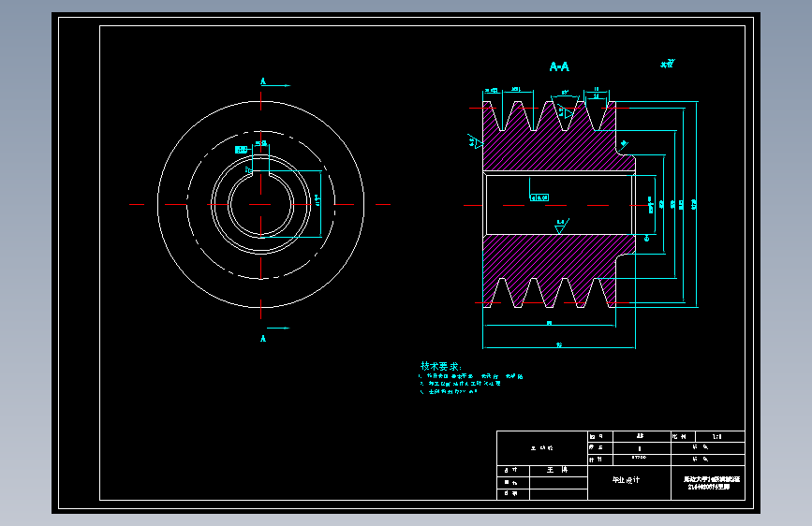Select upper section marker A above the circle view

(263, 81)
